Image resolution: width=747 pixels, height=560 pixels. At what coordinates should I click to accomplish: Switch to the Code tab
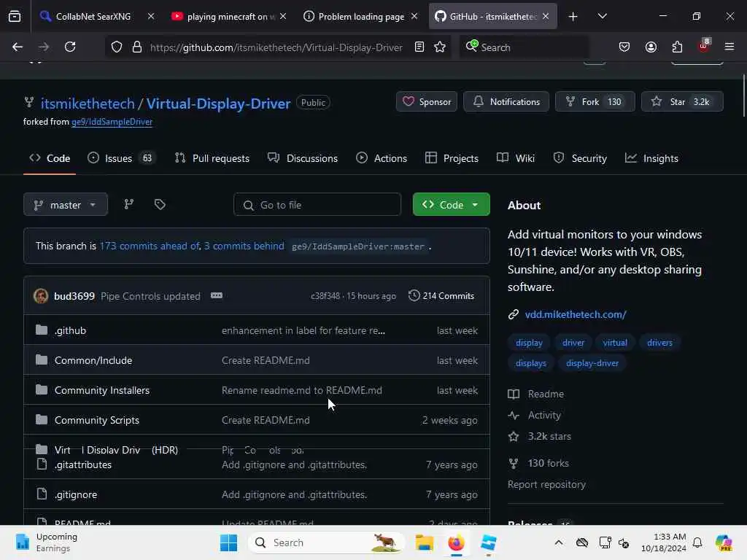point(50,158)
